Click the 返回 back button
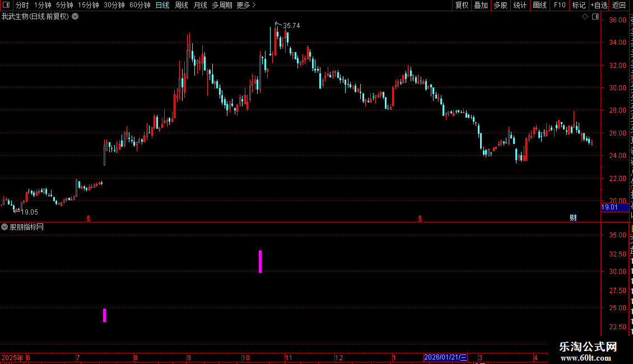 tap(619, 5)
